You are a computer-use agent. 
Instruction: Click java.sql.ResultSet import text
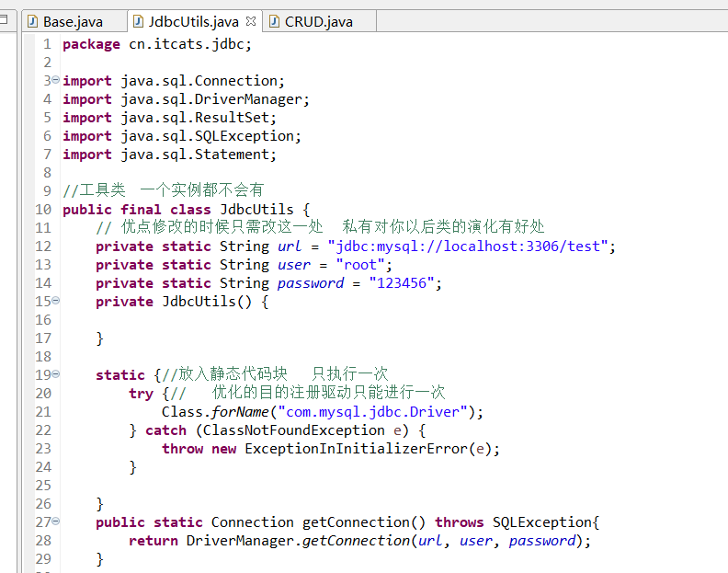click(199, 118)
